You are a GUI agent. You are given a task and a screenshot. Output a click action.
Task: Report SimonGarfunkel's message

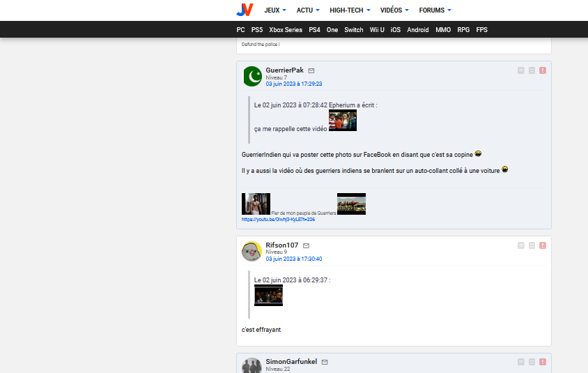[x=543, y=362]
